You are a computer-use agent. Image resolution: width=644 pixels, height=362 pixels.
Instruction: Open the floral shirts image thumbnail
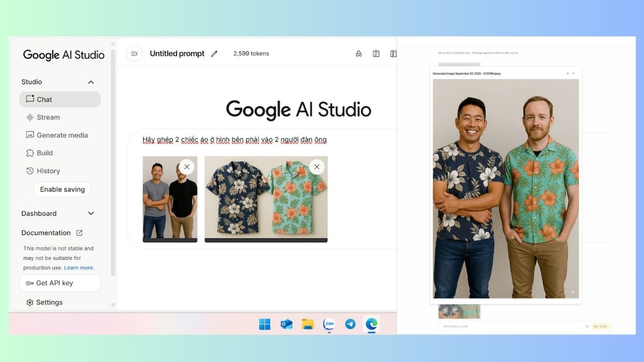[266, 199]
